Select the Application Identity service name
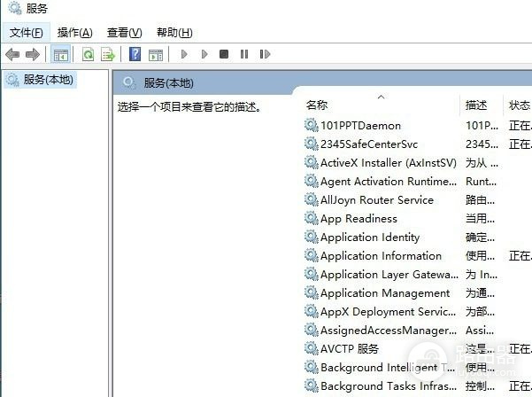 370,237
